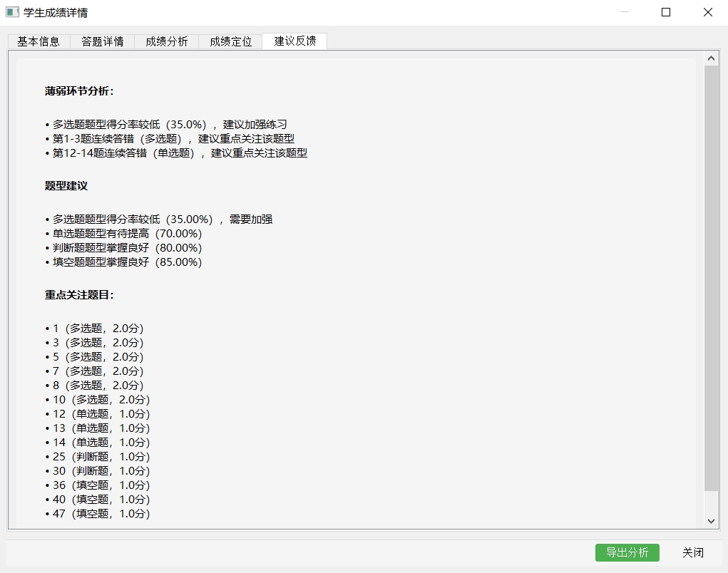Image resolution: width=728 pixels, height=573 pixels.
Task: Open the 答题详情 tab
Action: click(x=103, y=41)
